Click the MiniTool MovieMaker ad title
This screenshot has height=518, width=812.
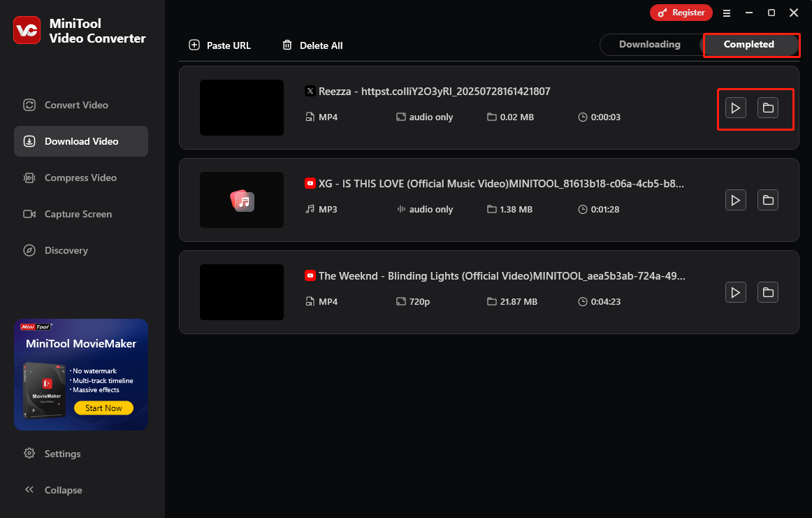coord(81,344)
